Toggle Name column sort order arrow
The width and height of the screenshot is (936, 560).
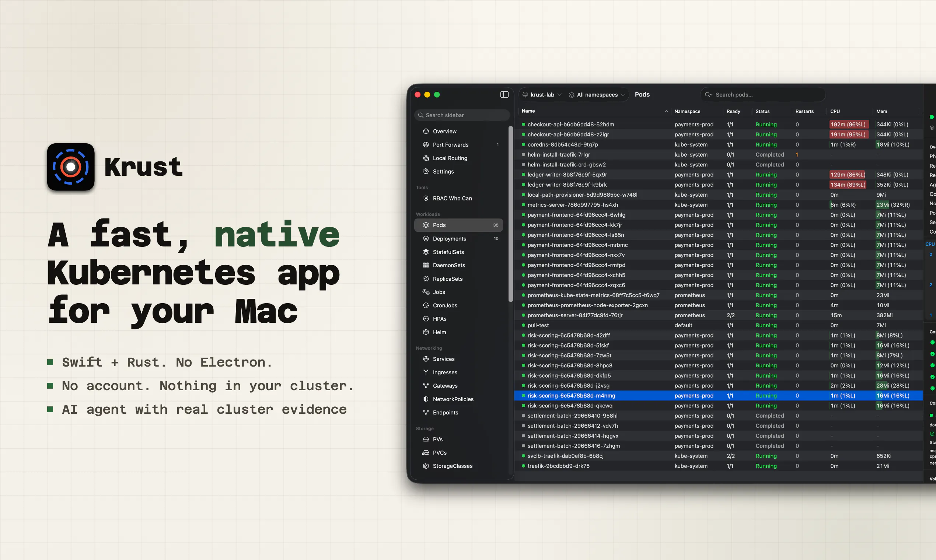666,111
